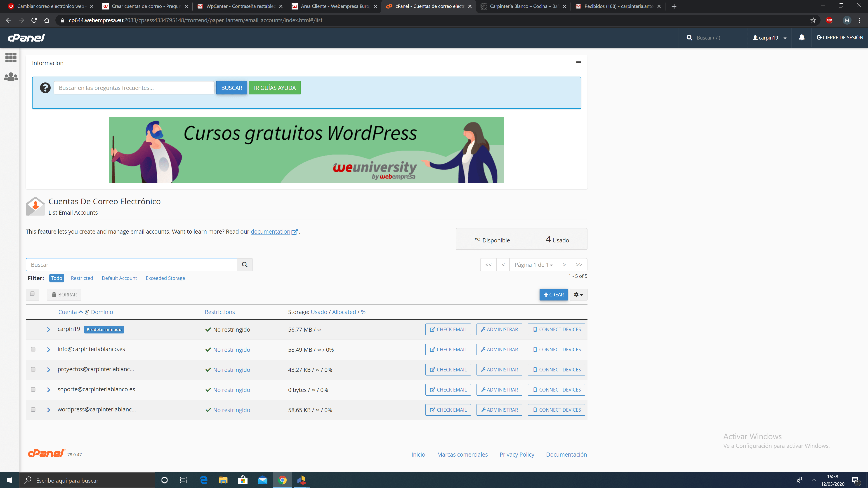Open the notifications bell

point(802,37)
